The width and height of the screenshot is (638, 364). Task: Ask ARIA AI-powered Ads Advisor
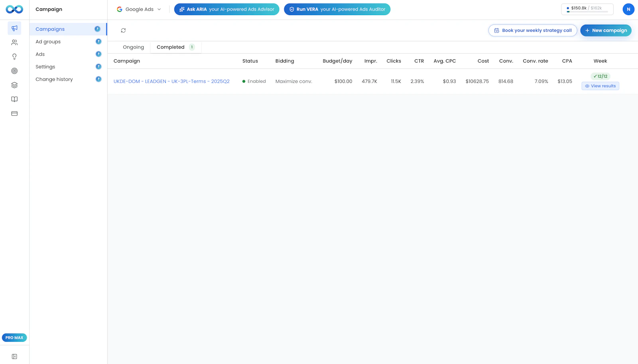(x=226, y=9)
